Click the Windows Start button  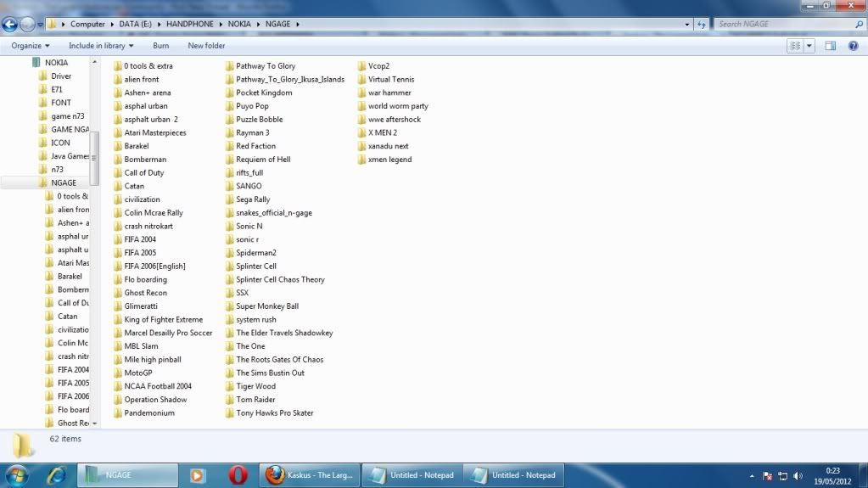(17, 475)
